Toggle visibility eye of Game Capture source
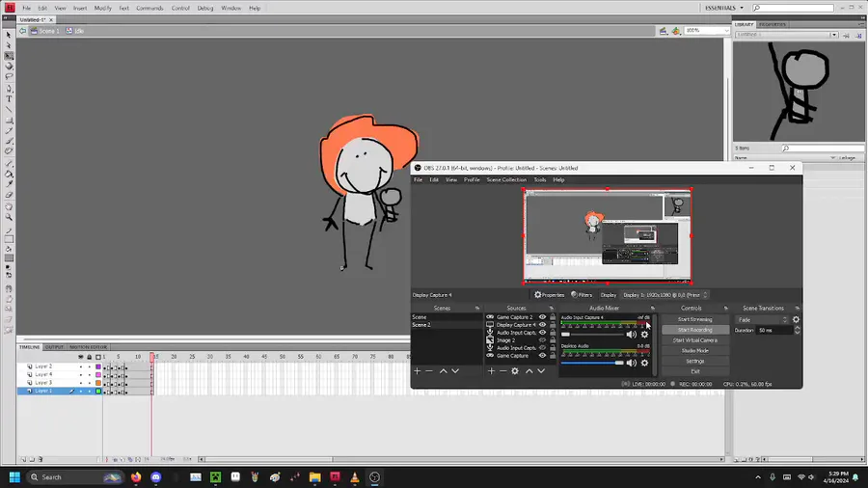 click(542, 356)
